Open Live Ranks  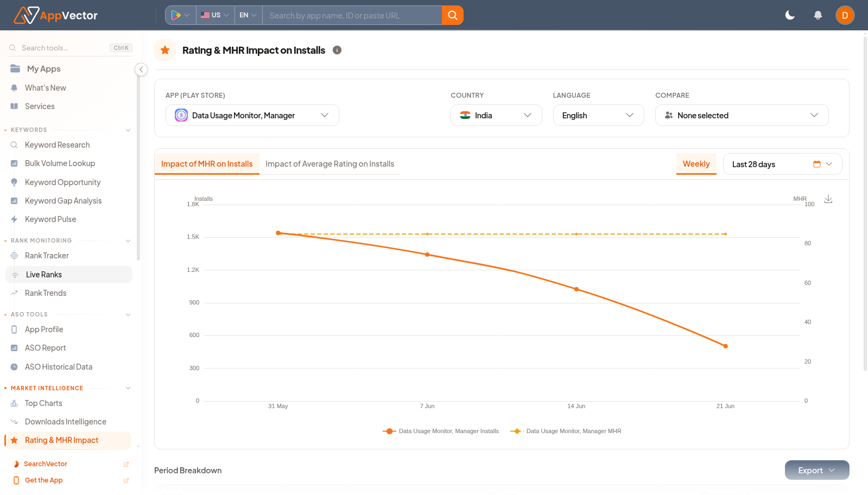tap(69, 275)
